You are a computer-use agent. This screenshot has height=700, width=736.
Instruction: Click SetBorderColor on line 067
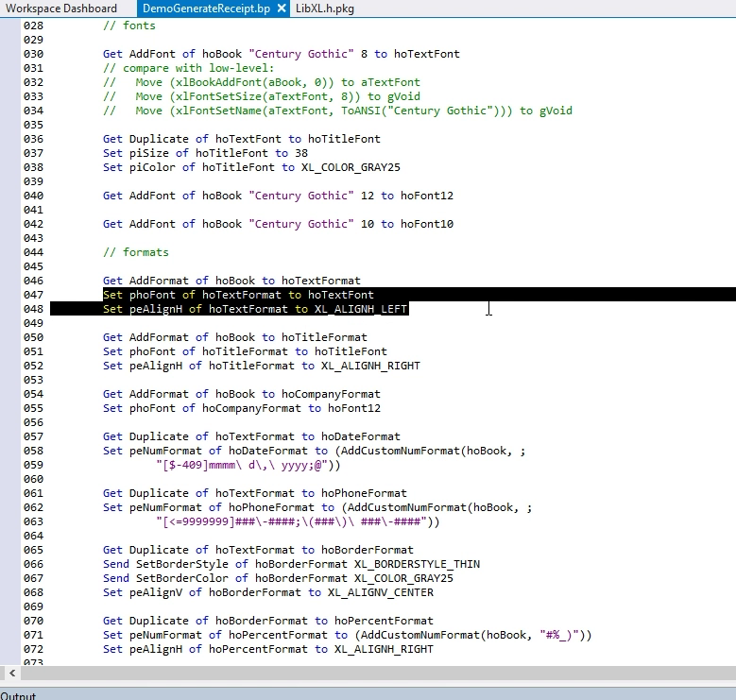coord(182,578)
